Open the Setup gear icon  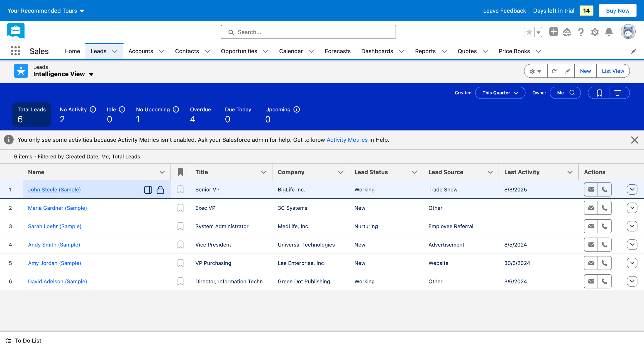(x=595, y=32)
